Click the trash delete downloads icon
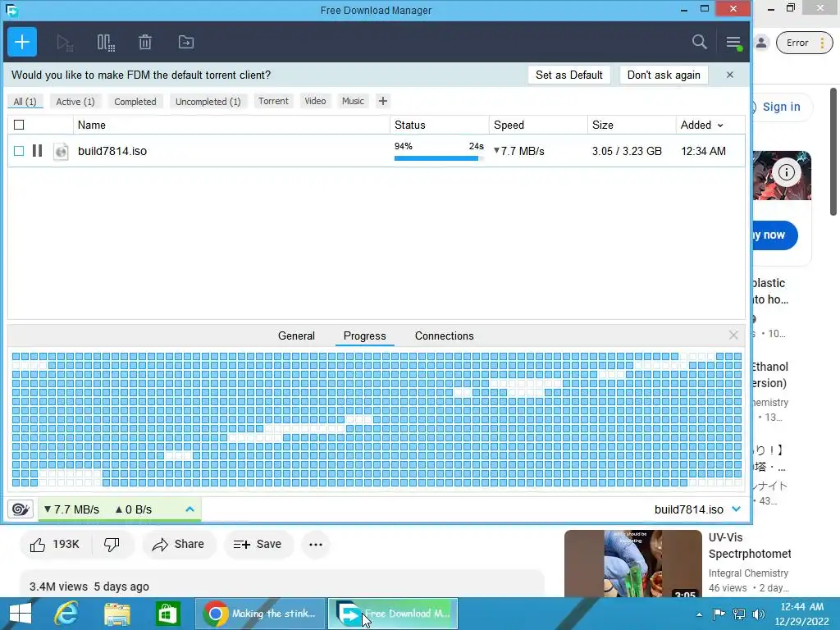This screenshot has height=630, width=840. coord(145,43)
